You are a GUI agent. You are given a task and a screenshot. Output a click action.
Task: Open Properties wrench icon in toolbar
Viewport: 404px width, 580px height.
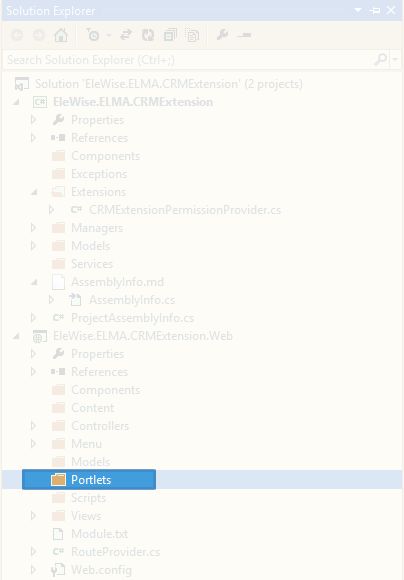[222, 35]
